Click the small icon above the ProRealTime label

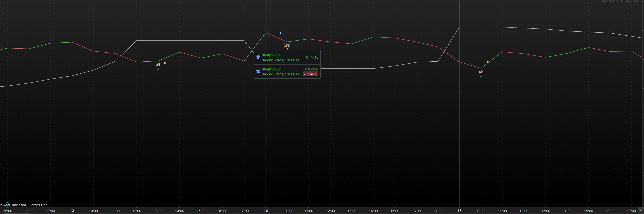pos(7,203)
